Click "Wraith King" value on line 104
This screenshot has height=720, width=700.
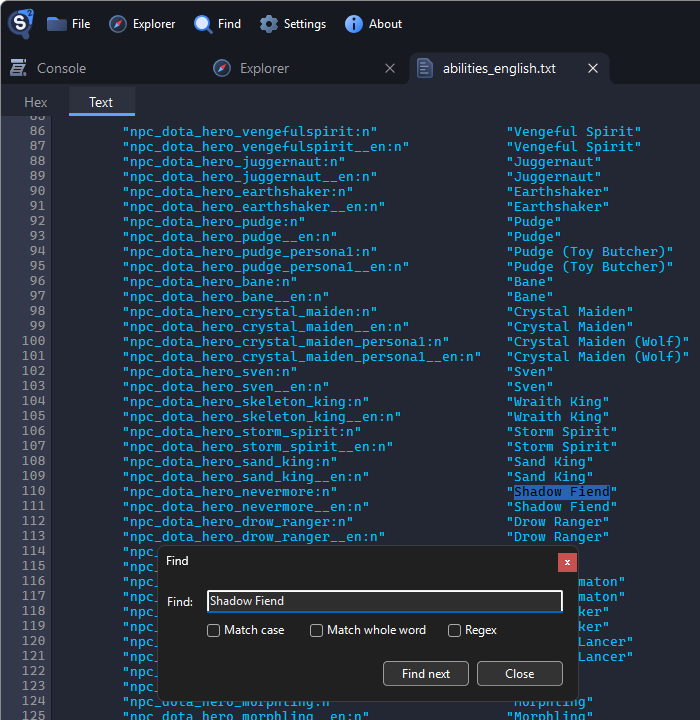pos(558,402)
